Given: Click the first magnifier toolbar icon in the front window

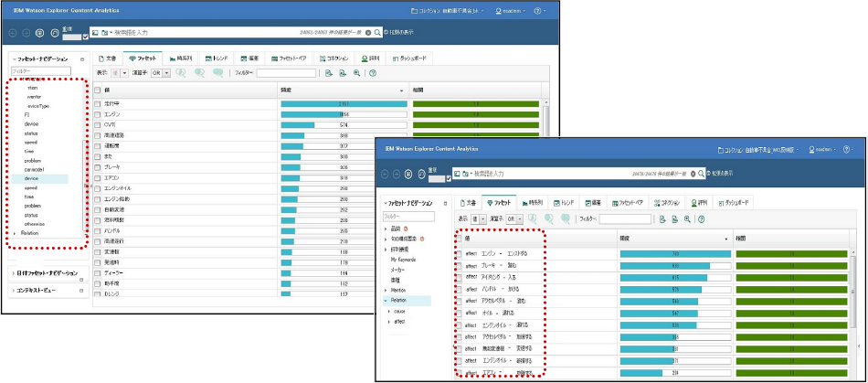Looking at the screenshot, I should pos(535,218).
